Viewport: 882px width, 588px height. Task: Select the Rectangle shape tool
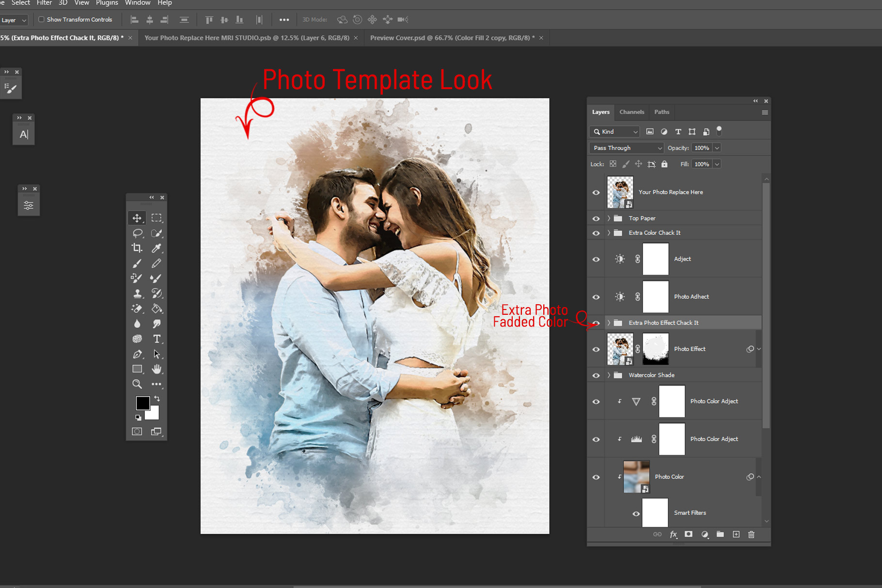pos(137,369)
